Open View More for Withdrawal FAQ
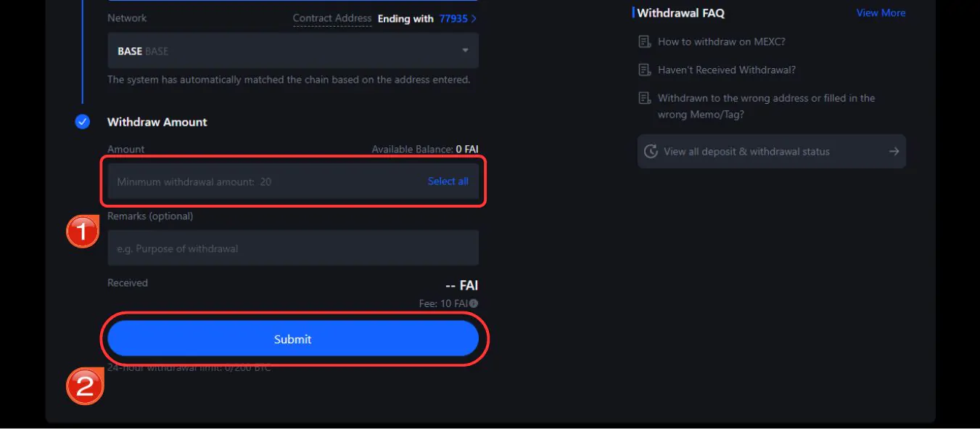 881,13
